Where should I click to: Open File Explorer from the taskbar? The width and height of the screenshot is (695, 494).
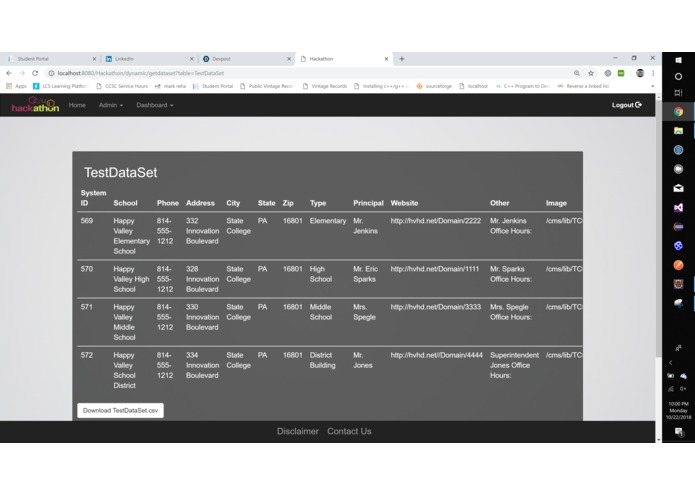click(x=678, y=131)
